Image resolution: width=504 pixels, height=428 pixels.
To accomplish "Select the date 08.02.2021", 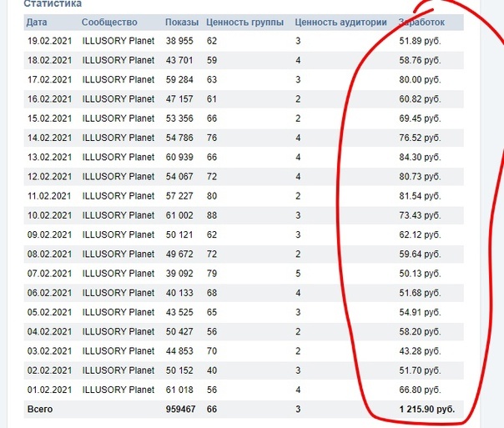I will click(49, 254).
